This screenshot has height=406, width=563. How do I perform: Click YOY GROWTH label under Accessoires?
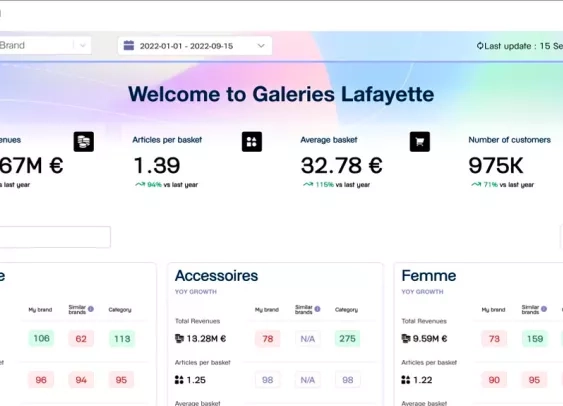pyautogui.click(x=196, y=292)
